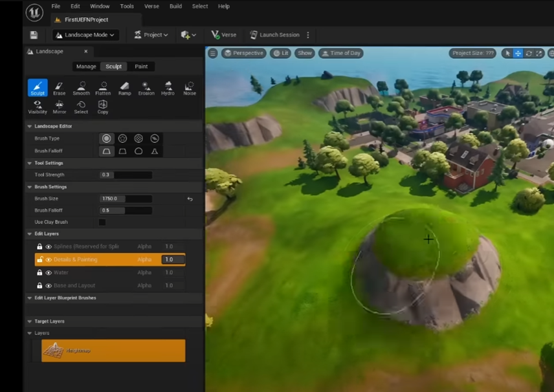Open the Verse menu
Screen dimensions: 554x392
tap(151, 6)
